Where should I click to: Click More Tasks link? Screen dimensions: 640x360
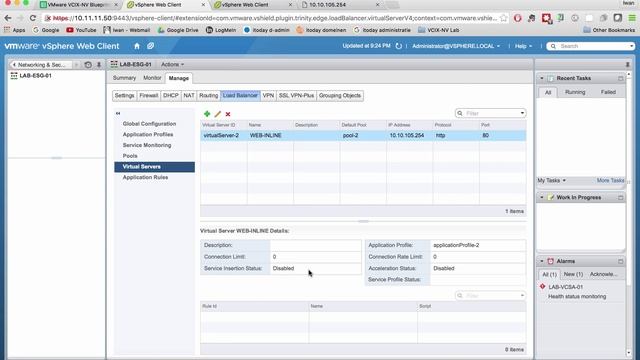coord(610,180)
